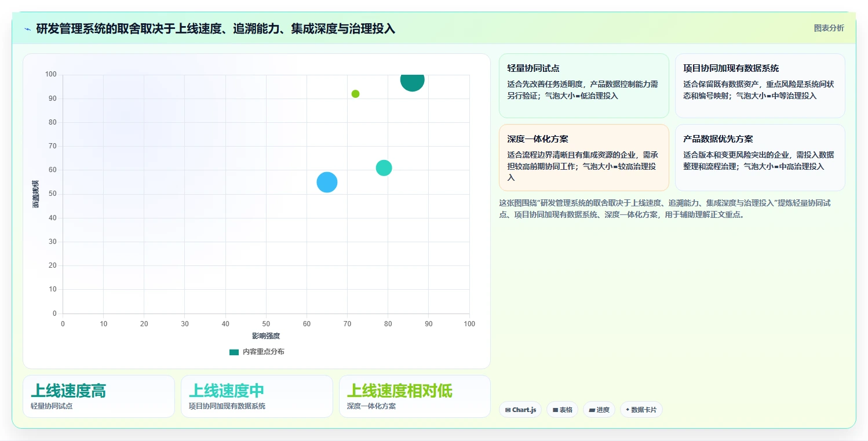
Task: Select the small lime green bubble
Action: click(355, 94)
